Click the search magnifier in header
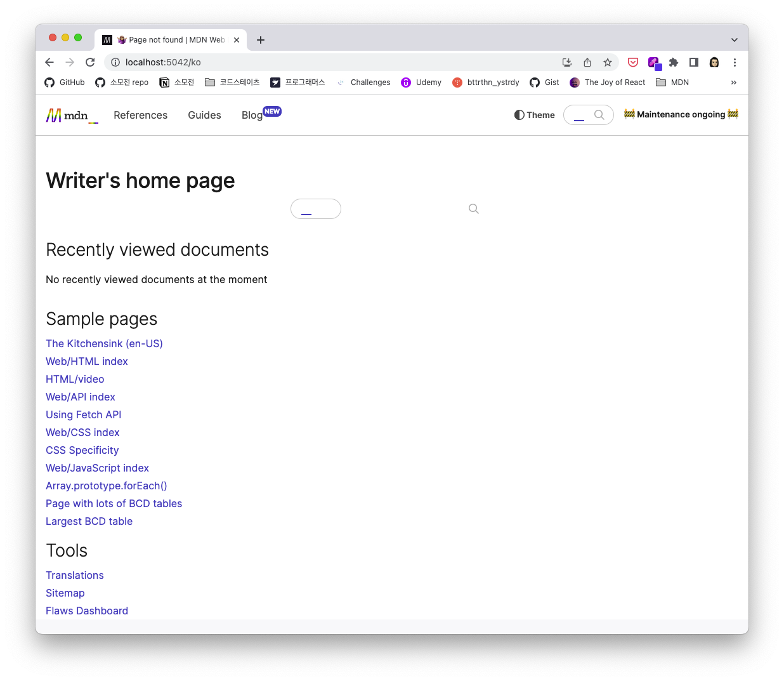Screen dimensions: 784x681 599,115
